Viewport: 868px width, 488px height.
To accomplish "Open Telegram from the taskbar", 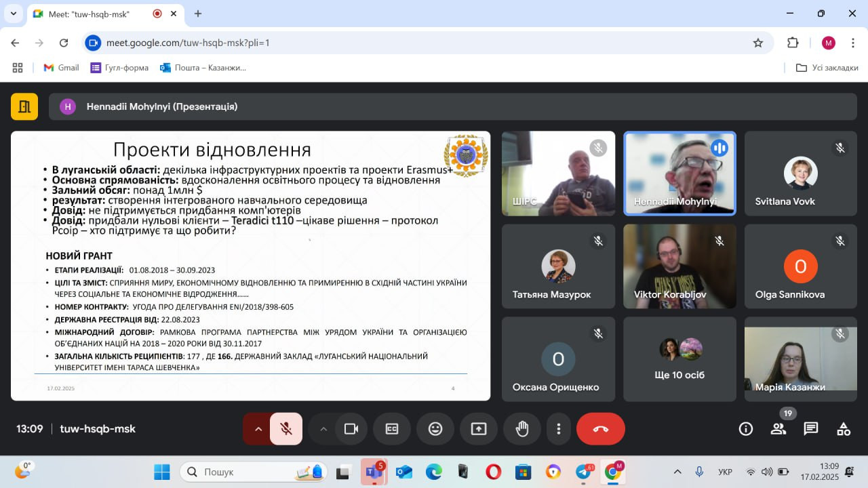I will (583, 472).
